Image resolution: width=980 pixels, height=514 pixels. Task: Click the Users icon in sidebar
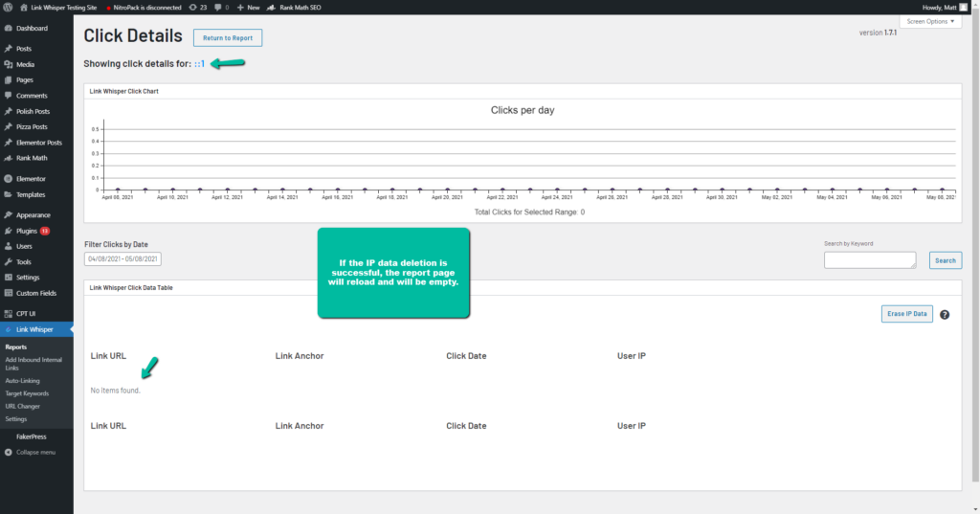coord(8,246)
